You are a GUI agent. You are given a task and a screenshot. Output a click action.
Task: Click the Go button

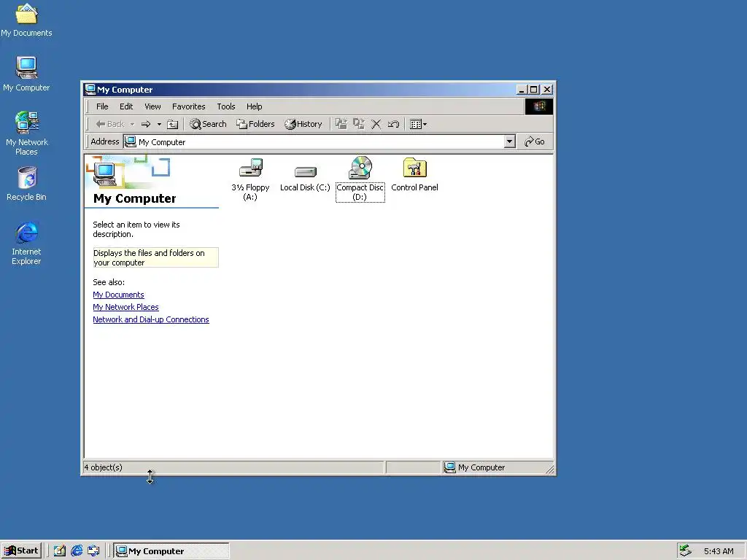[x=535, y=141]
